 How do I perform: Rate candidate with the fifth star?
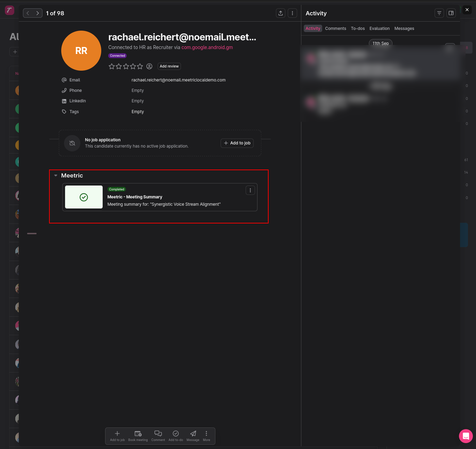click(140, 66)
